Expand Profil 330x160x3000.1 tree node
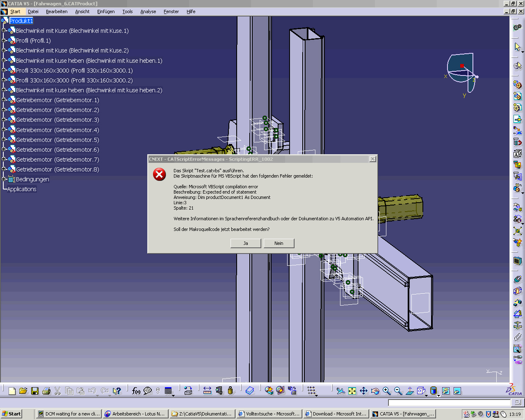This screenshot has height=420, width=525. click(x=4, y=70)
